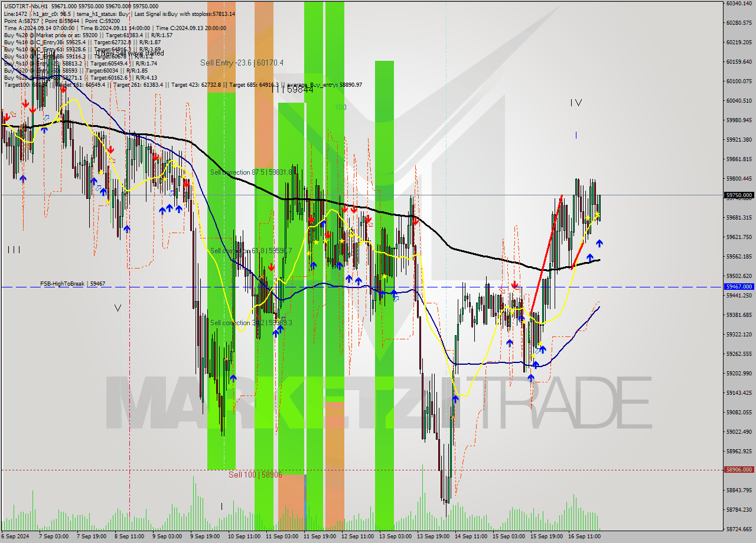This screenshot has height=543, width=756.
Task: Click the red 58906.000 price tag
Action: (739, 470)
